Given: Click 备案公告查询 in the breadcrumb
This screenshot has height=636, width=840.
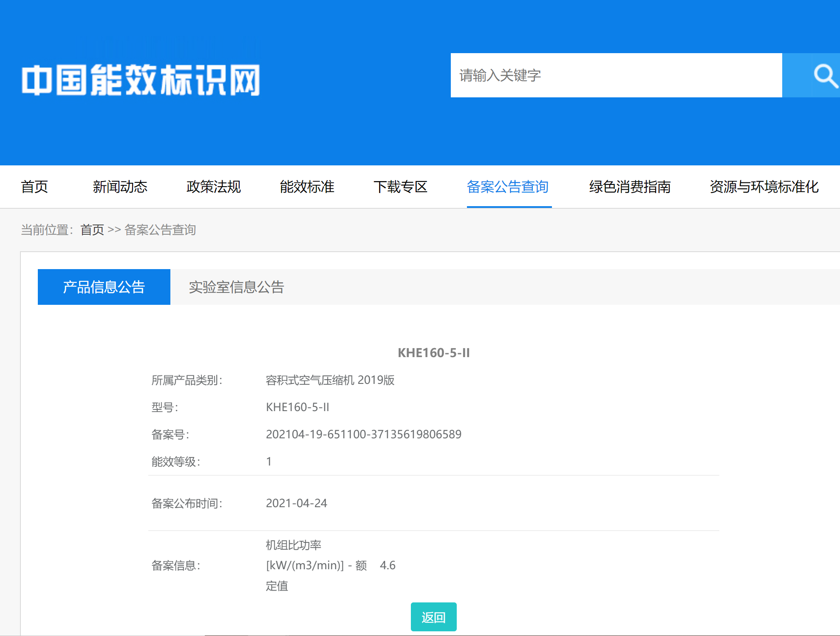Looking at the screenshot, I should point(160,230).
